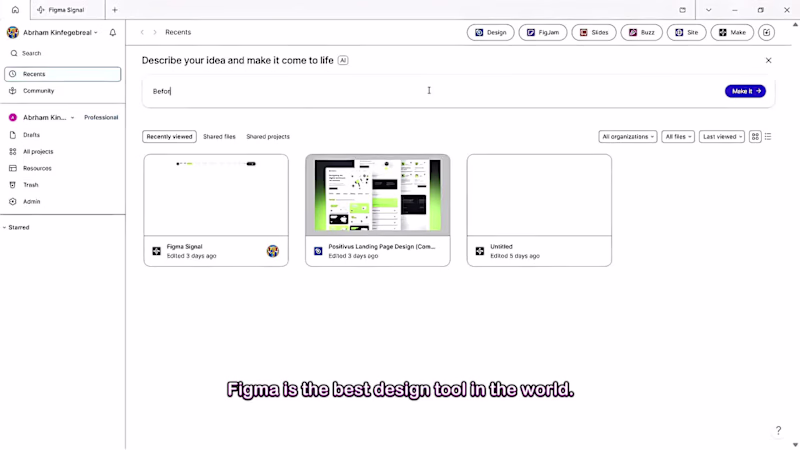
Task: Open the tab list chevron in title bar
Action: click(x=709, y=10)
